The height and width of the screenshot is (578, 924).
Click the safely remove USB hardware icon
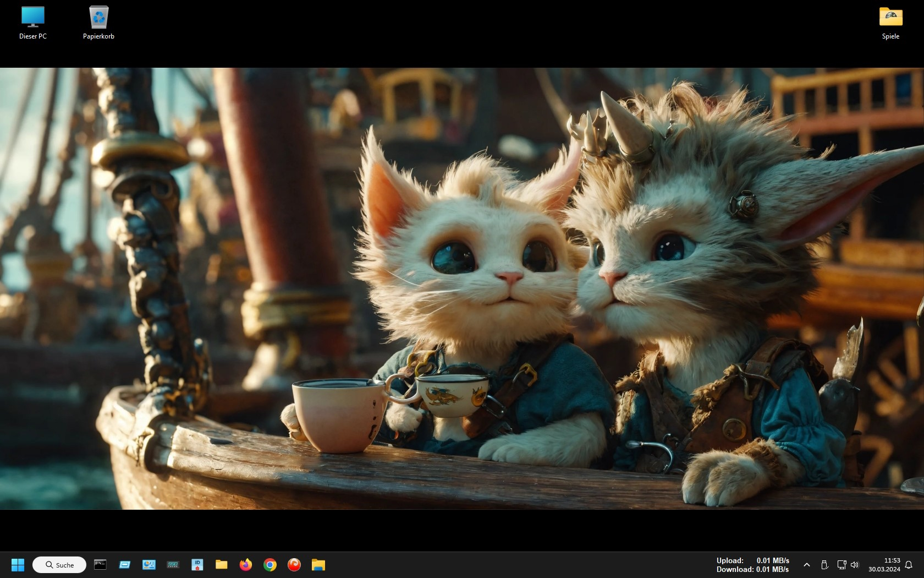pyautogui.click(x=824, y=565)
